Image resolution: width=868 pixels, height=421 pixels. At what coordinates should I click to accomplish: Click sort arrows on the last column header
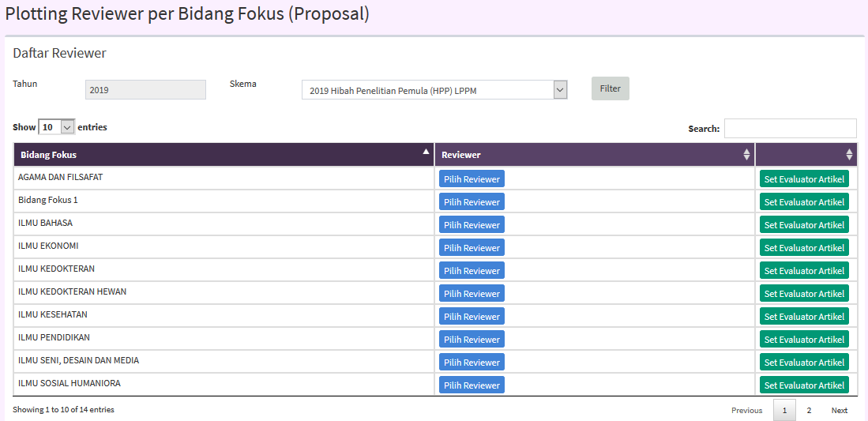849,155
